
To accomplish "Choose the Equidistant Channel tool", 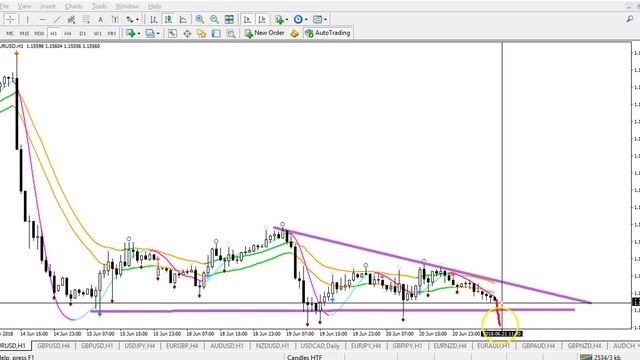I will 71,19.
